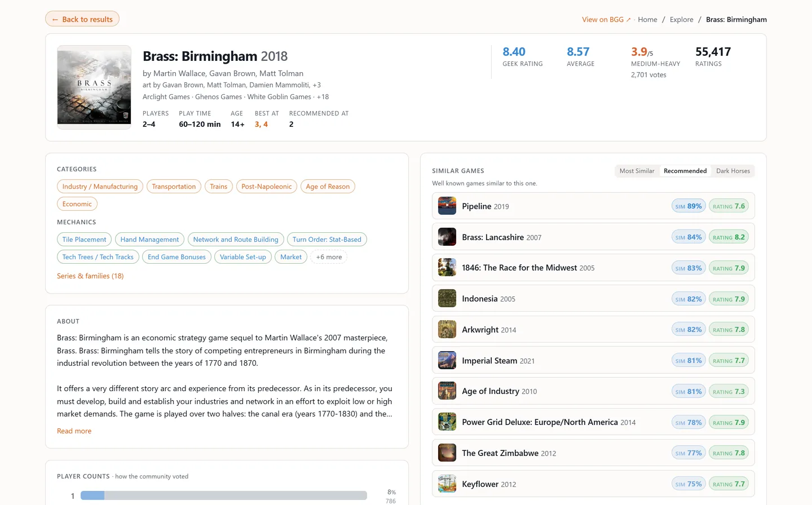The image size is (812, 505).
Task: Click the Imperial Steam thumbnail icon
Action: pyautogui.click(x=447, y=361)
